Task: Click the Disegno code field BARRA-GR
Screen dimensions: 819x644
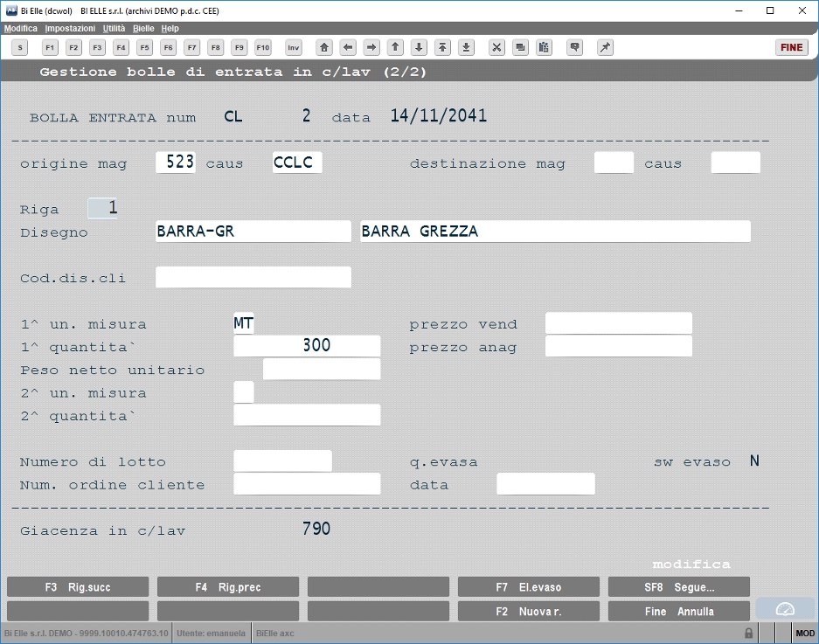Action: [253, 232]
